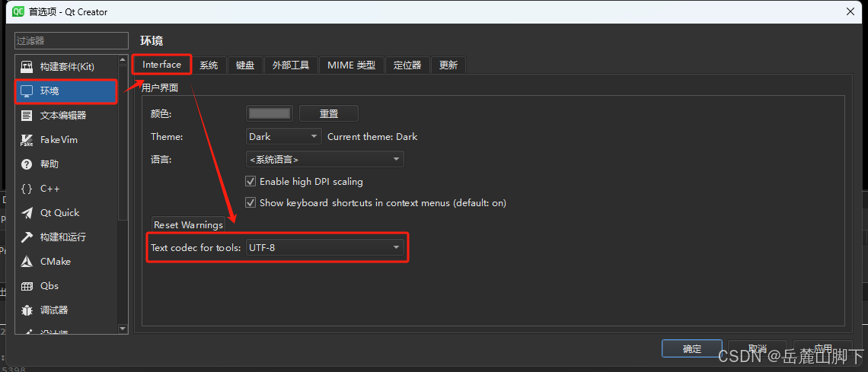868x372 pixels.
Task: Select Qbs category label
Action: (x=49, y=286)
